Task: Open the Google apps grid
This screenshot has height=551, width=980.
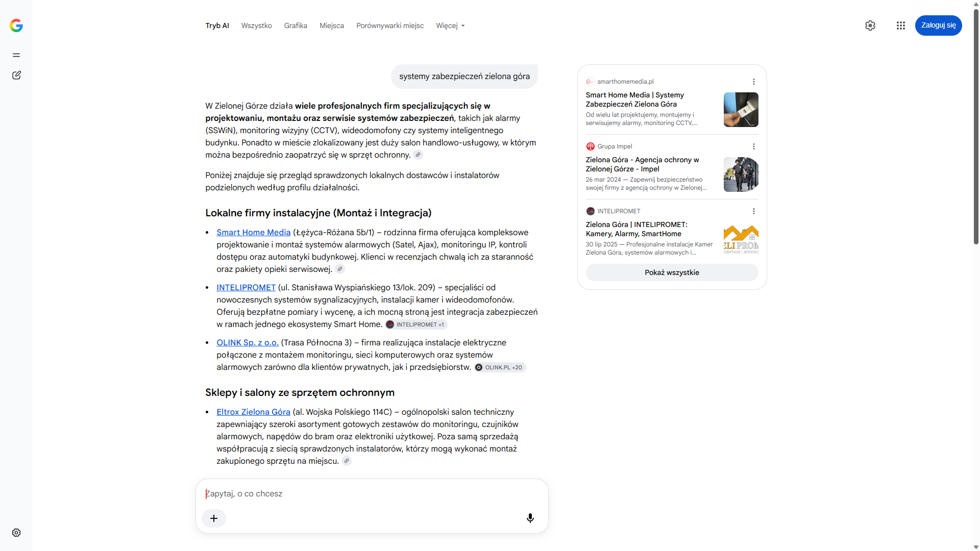Action: click(901, 26)
